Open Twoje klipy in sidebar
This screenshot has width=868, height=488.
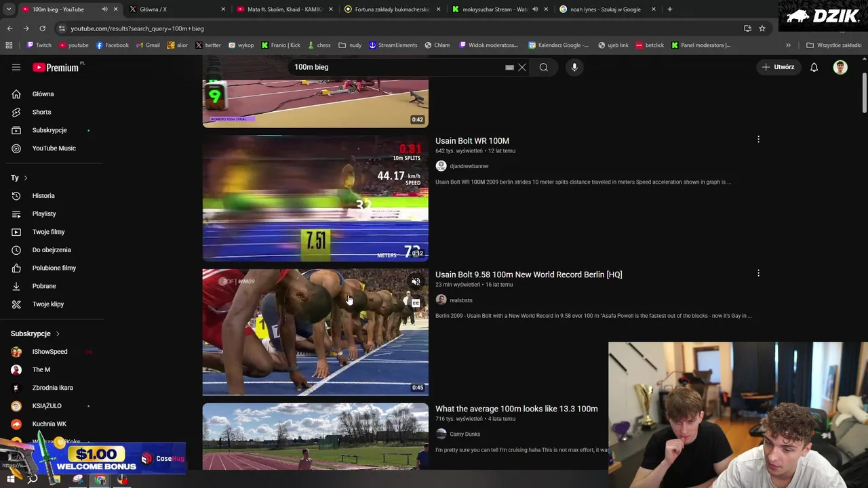[47, 304]
